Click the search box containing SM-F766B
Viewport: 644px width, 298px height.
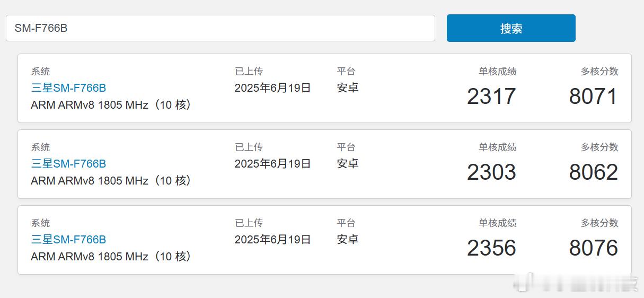click(x=220, y=28)
